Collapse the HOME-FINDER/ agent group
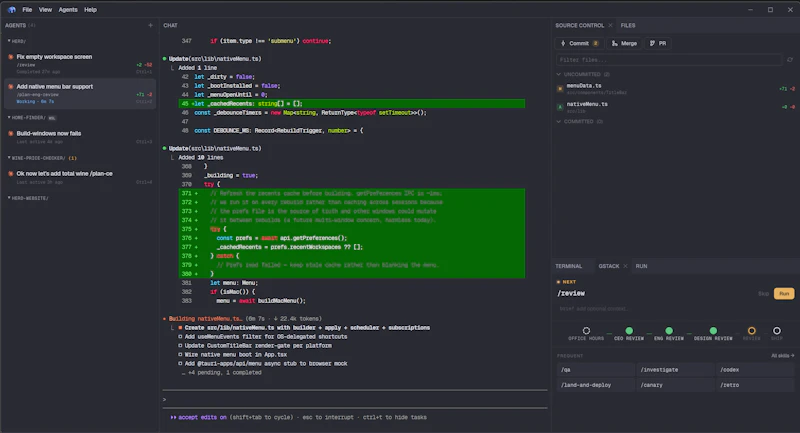The height and width of the screenshot is (433, 800). point(9,118)
